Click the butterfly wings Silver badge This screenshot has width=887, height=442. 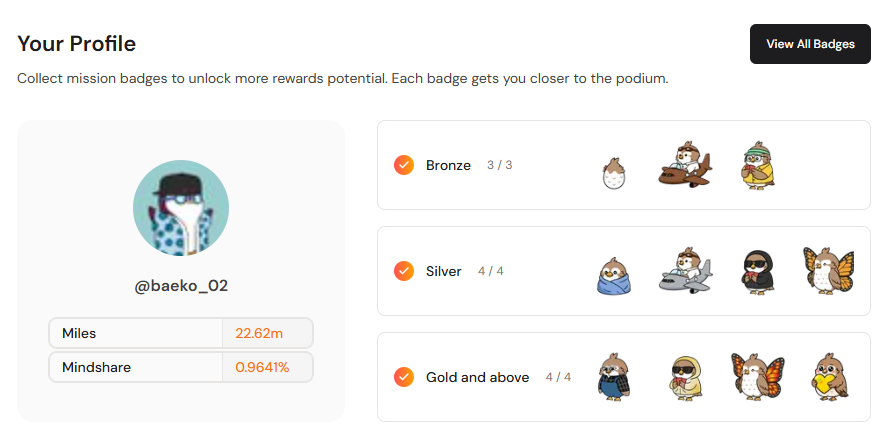[x=829, y=271]
